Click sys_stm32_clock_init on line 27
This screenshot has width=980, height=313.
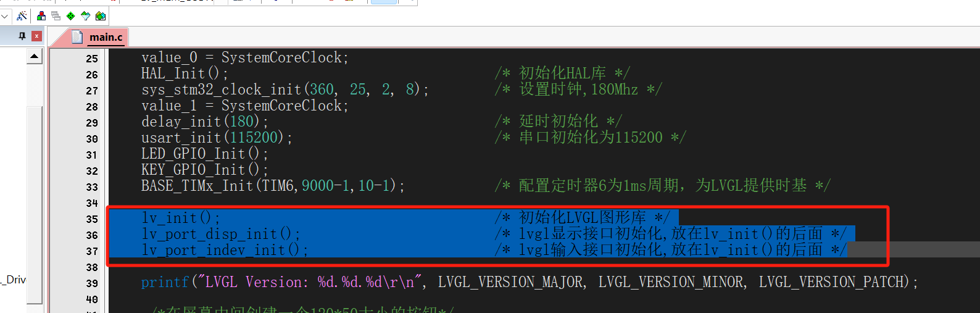[x=221, y=90]
